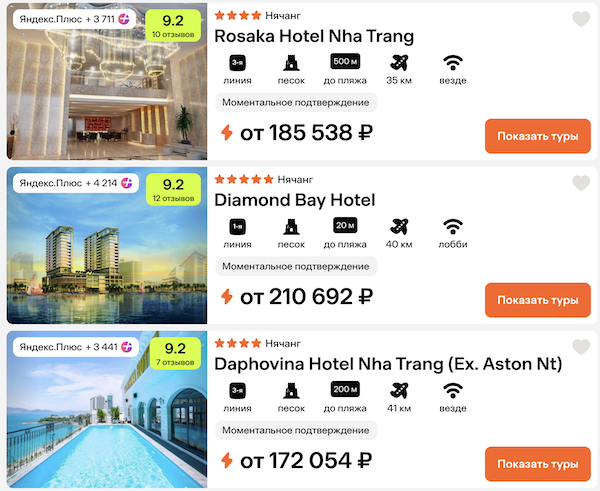Click airplane distance icon showing 35 км

tap(399, 63)
